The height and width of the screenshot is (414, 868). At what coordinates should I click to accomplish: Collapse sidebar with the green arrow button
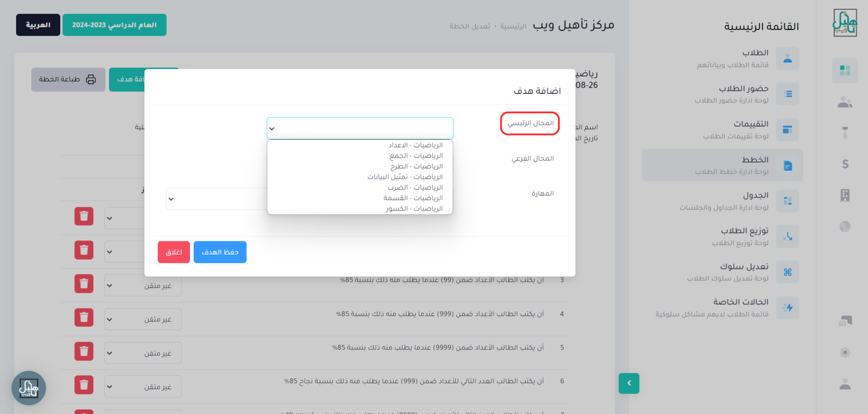pyautogui.click(x=629, y=383)
